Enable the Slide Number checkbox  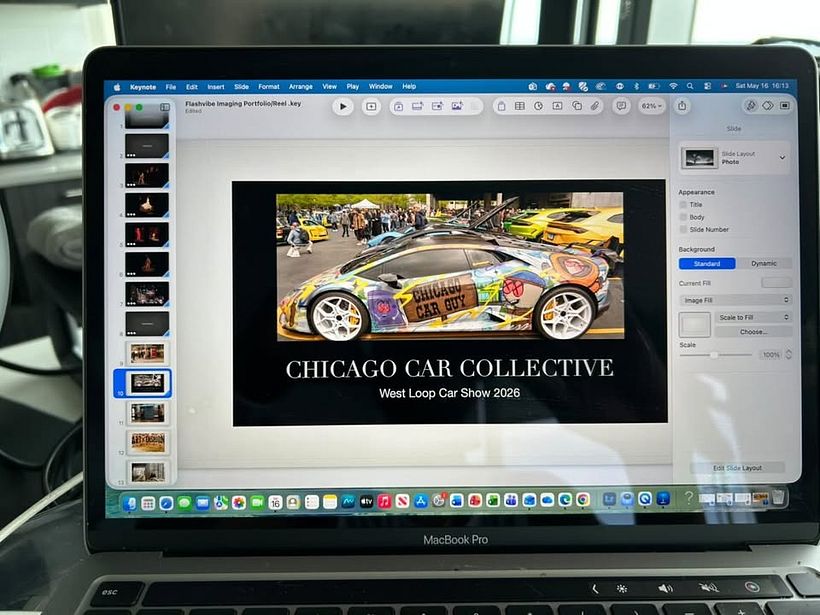pyautogui.click(x=683, y=229)
